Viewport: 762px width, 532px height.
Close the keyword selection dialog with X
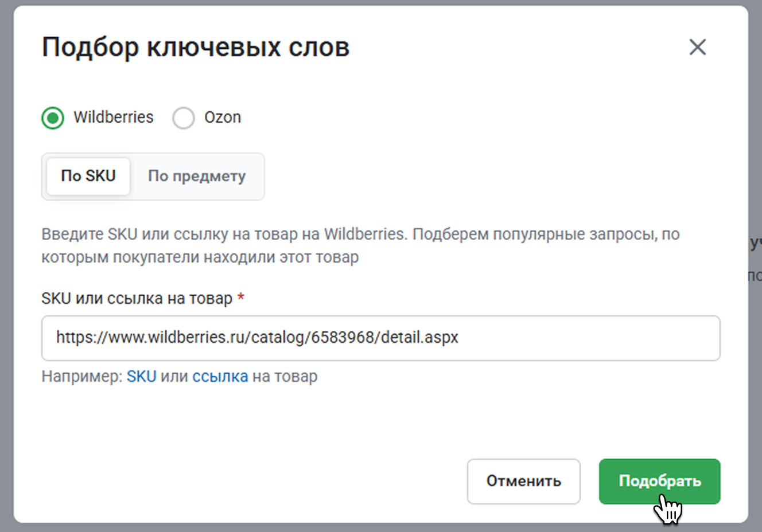pos(697,47)
